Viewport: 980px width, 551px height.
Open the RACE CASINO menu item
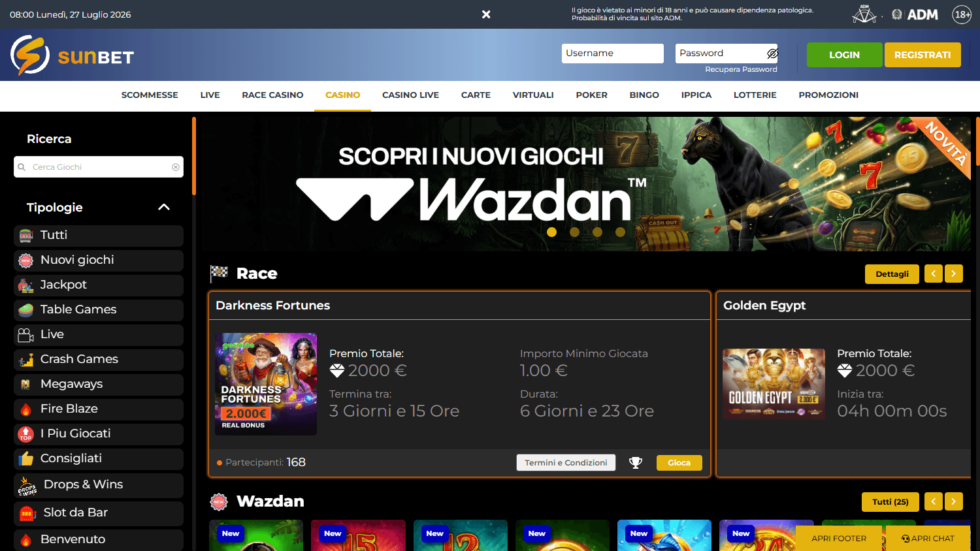(272, 95)
